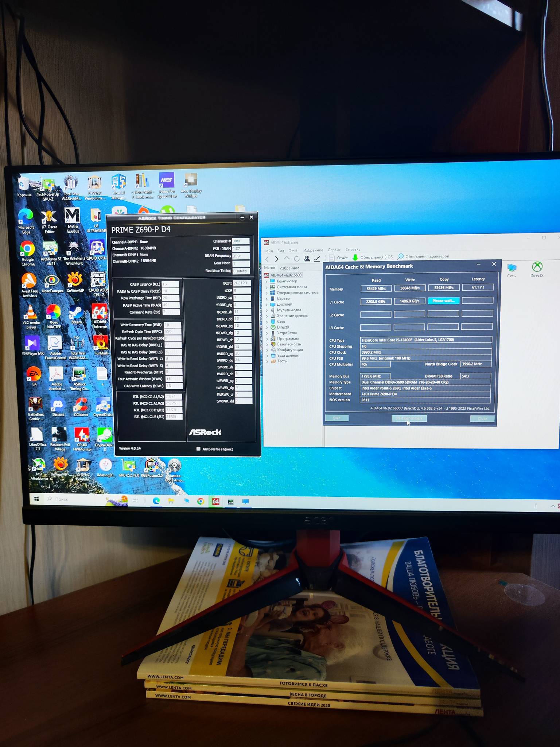Toggle the Auto Refresh(sec) checkbox
The width and height of the screenshot is (560, 747).
(x=198, y=449)
